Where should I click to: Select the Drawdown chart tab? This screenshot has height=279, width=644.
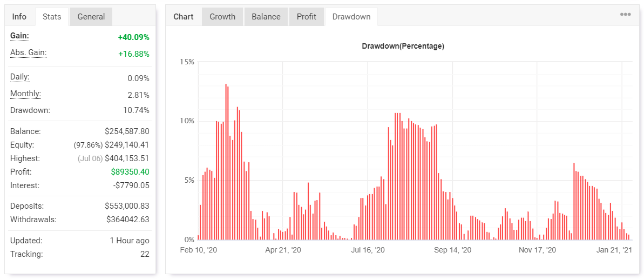pyautogui.click(x=351, y=17)
